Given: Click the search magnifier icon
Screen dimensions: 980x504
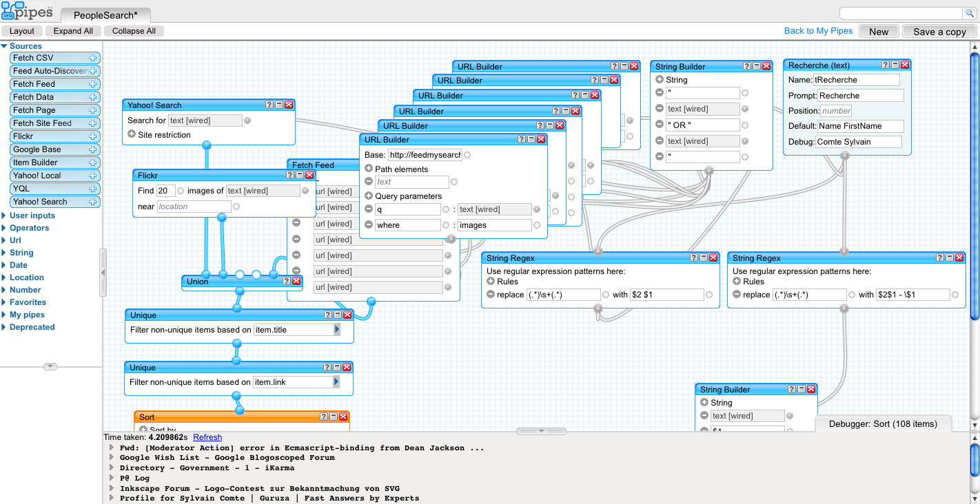Looking at the screenshot, I should pyautogui.click(x=970, y=14).
